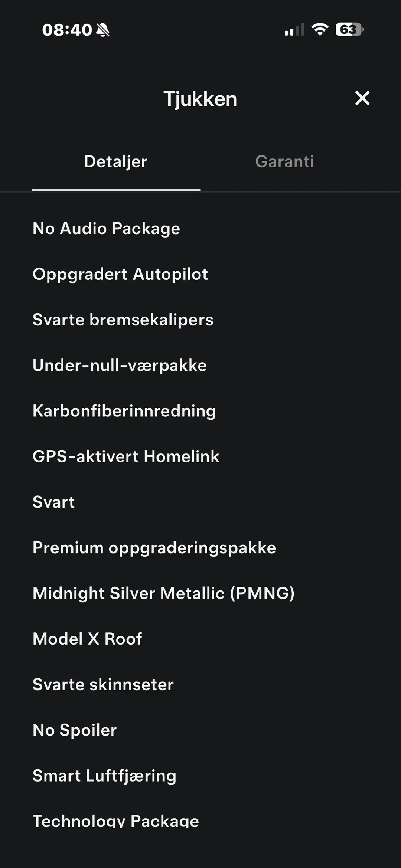Screen dimensions: 401x868
Task: Select the Detaljer tab
Action: (x=116, y=161)
